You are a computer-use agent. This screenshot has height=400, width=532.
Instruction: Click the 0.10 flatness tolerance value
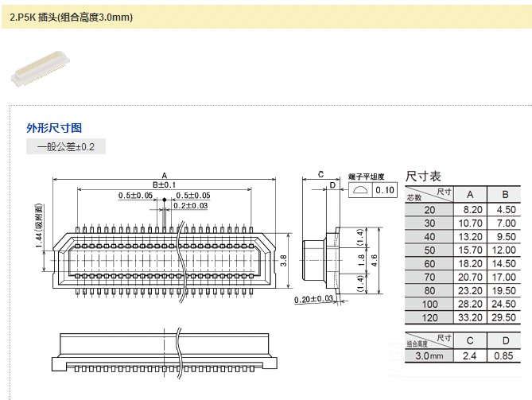pos(385,190)
